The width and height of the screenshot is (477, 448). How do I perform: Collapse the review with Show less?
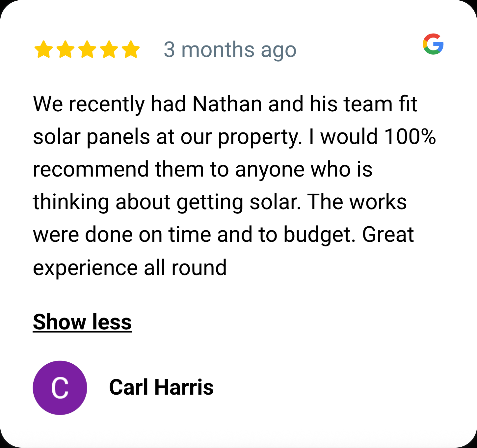82,322
